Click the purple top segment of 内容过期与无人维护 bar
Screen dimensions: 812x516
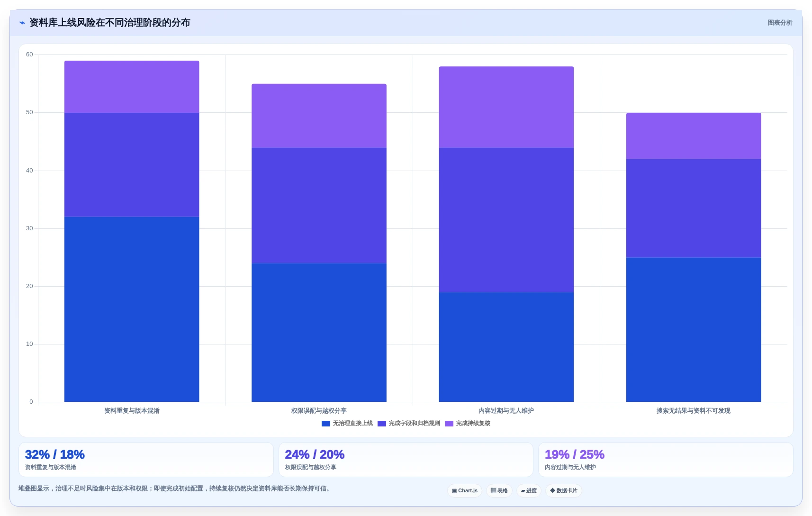(x=506, y=107)
